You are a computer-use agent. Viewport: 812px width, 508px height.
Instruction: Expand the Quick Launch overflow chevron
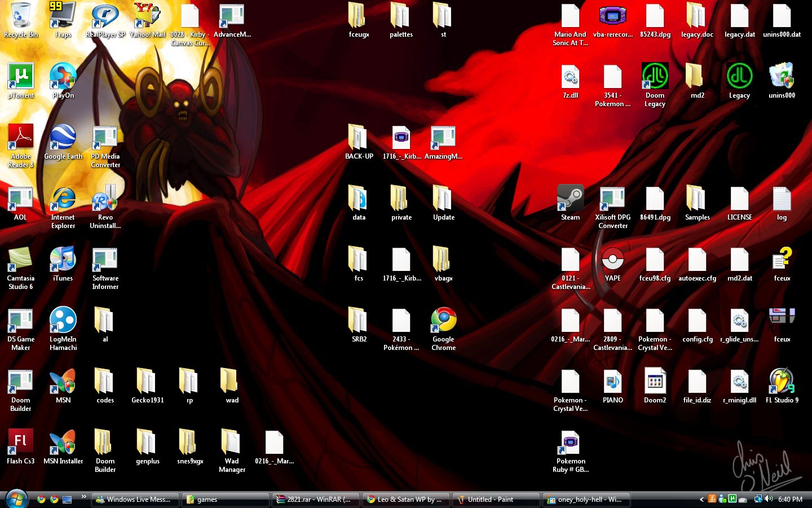(x=84, y=497)
